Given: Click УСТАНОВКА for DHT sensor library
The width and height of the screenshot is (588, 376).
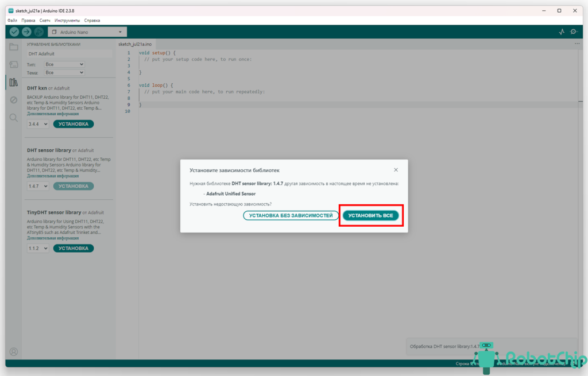Looking at the screenshot, I should pyautogui.click(x=73, y=187).
